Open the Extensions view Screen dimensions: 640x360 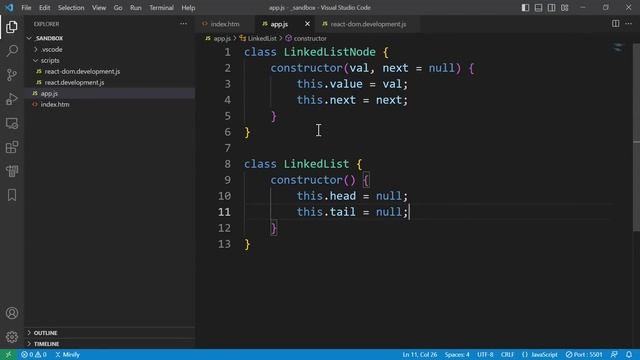tap(12, 147)
